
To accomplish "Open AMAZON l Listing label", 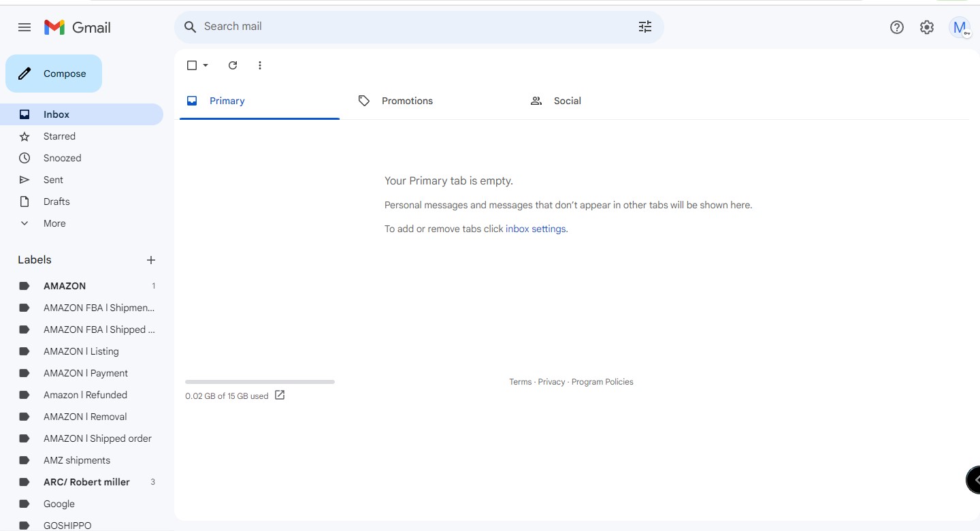I will click(82, 351).
